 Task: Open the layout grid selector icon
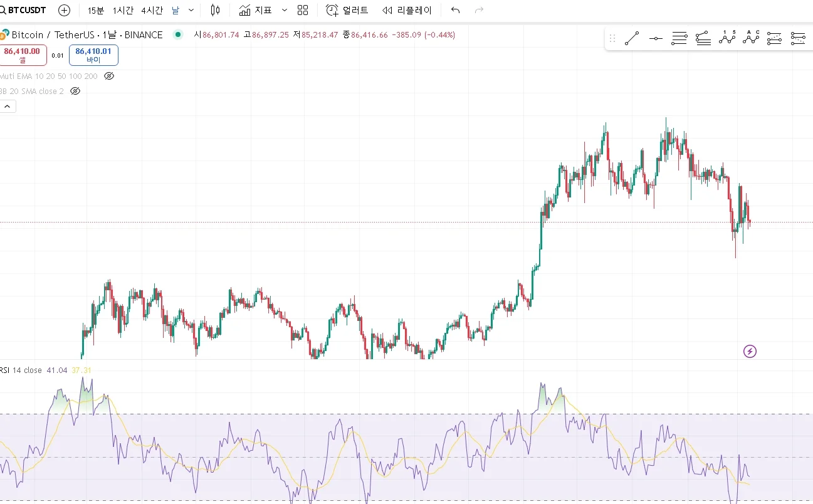pyautogui.click(x=303, y=10)
